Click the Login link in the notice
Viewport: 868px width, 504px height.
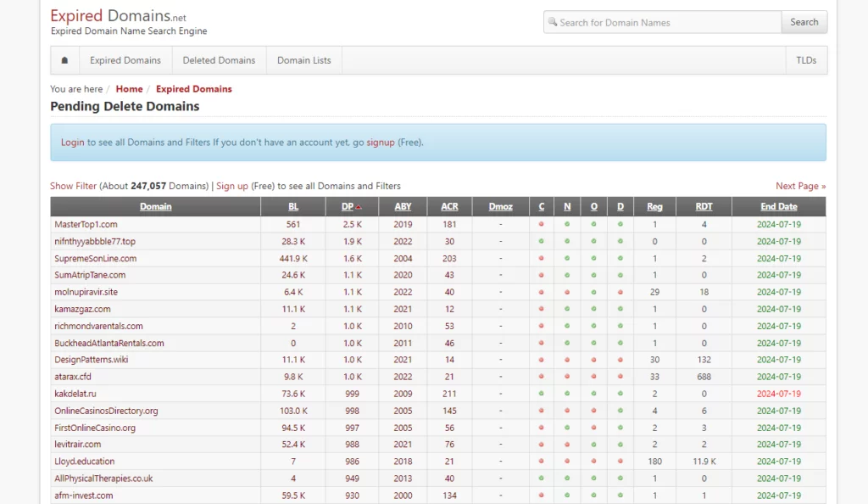[x=72, y=143]
